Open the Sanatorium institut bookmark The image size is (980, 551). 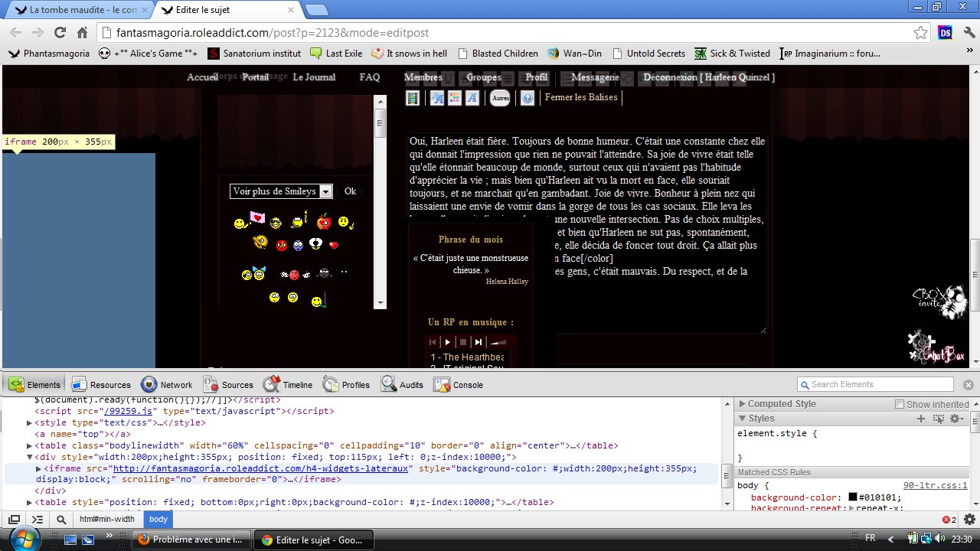255,54
